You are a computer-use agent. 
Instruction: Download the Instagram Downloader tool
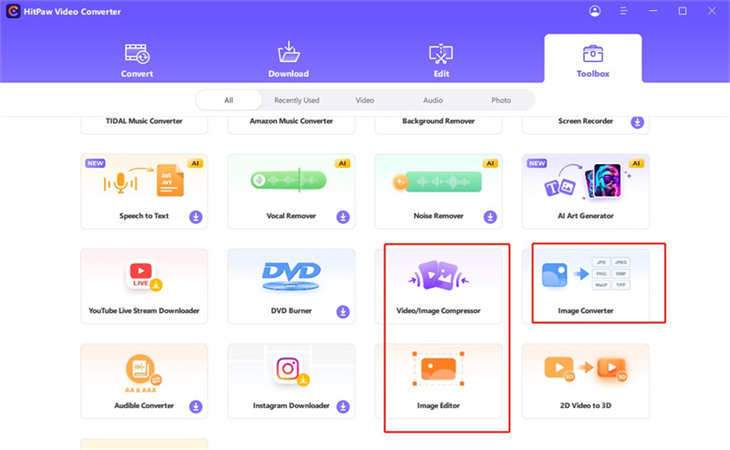point(343,407)
